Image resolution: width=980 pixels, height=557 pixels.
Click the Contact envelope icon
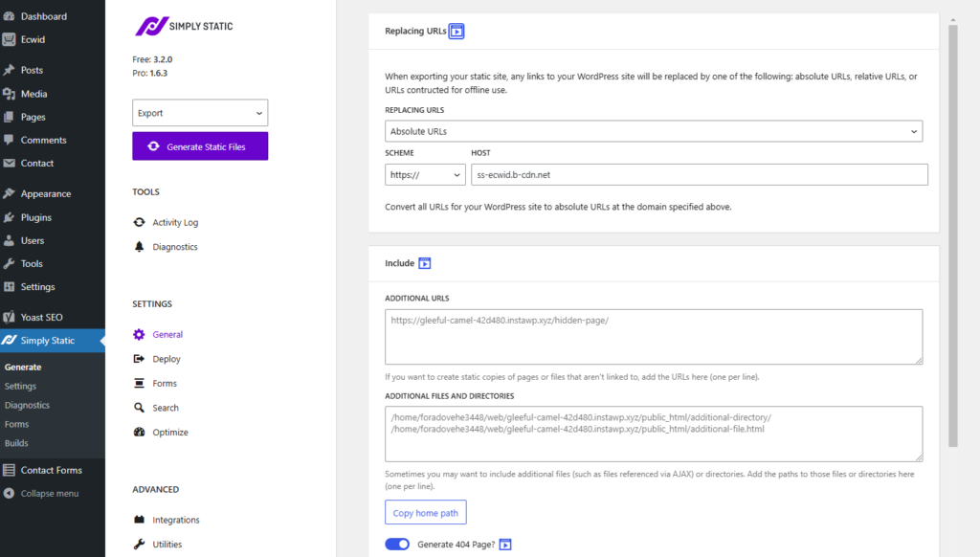coord(9,163)
